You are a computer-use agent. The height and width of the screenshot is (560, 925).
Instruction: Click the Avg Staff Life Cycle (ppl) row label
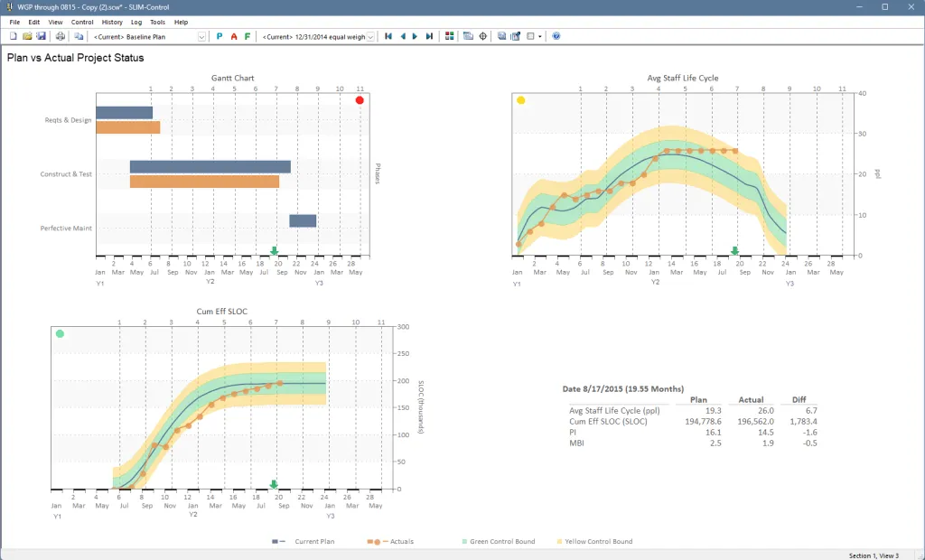pyautogui.click(x=614, y=411)
